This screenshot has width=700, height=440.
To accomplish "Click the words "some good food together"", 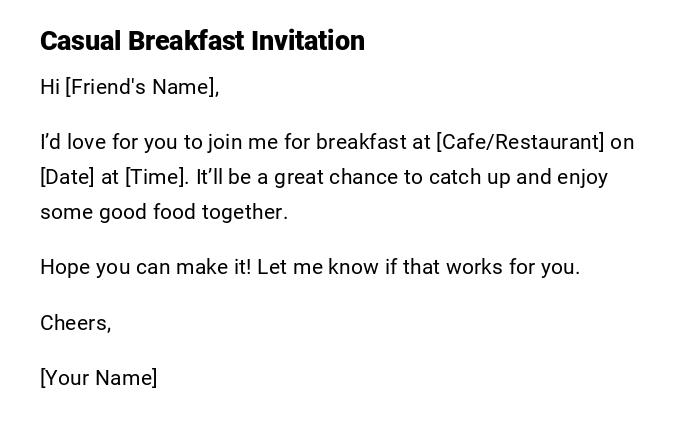I will coord(163,212).
